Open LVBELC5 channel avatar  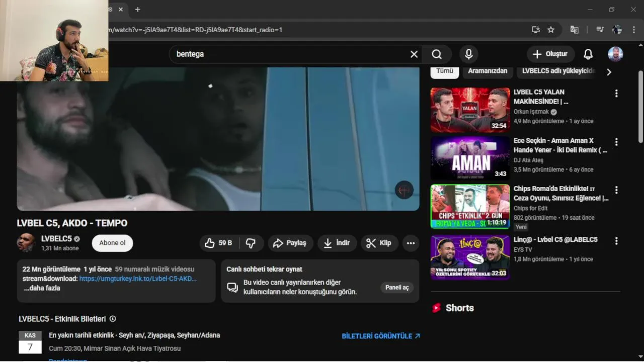[x=26, y=243]
